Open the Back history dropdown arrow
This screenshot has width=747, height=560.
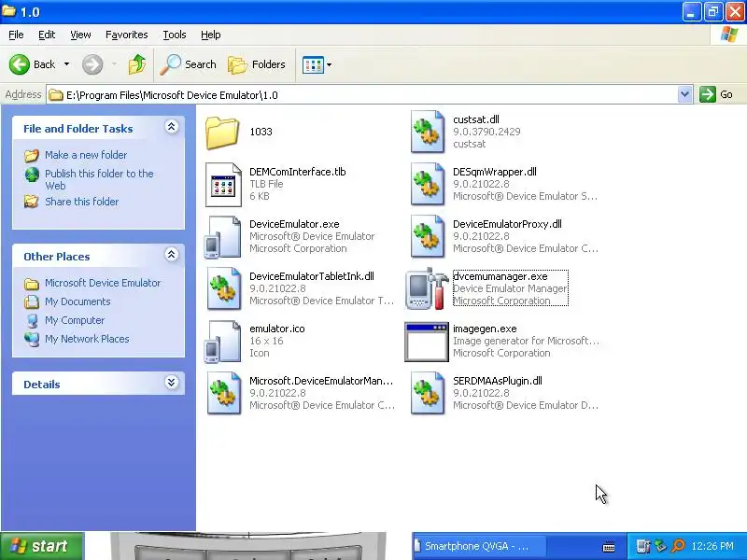coord(66,64)
